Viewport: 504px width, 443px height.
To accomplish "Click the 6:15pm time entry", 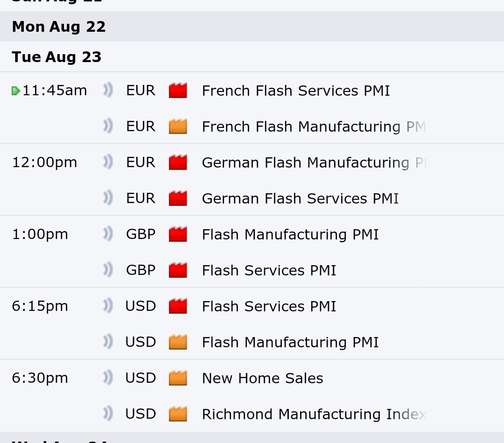I will (40, 306).
